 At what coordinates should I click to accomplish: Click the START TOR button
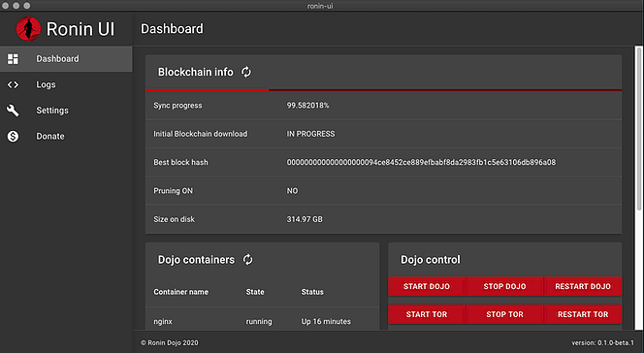point(427,314)
